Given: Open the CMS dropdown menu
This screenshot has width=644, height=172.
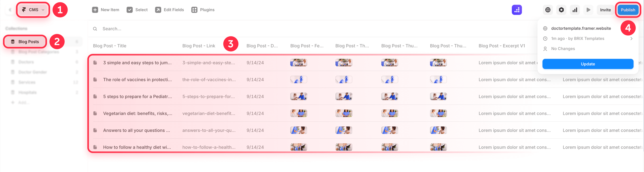Looking at the screenshot, I should click(33, 10).
